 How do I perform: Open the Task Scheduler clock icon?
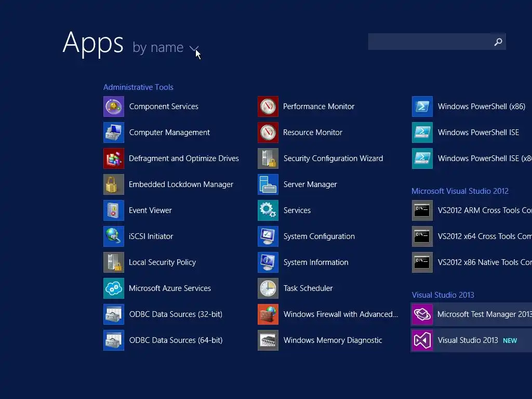[x=268, y=288]
